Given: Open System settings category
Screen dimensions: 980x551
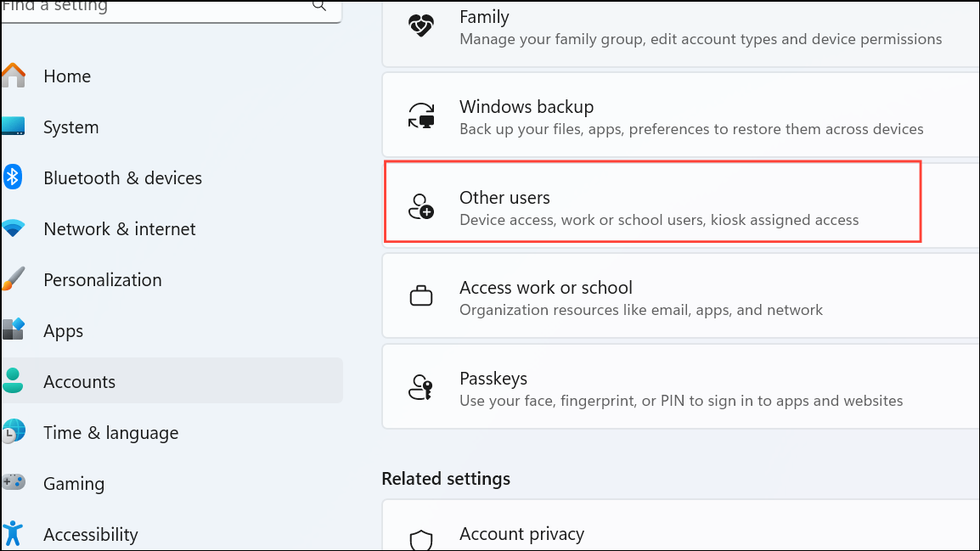Looking at the screenshot, I should (x=70, y=127).
